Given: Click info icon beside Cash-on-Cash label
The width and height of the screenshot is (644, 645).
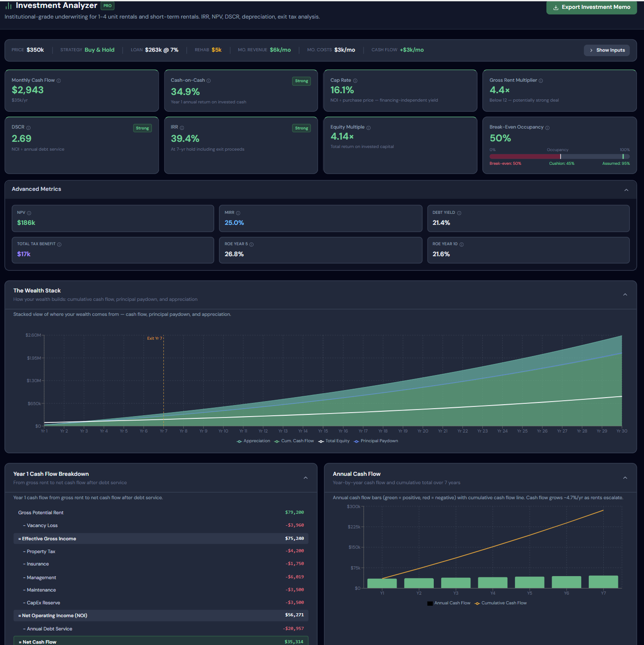Looking at the screenshot, I should point(208,81).
